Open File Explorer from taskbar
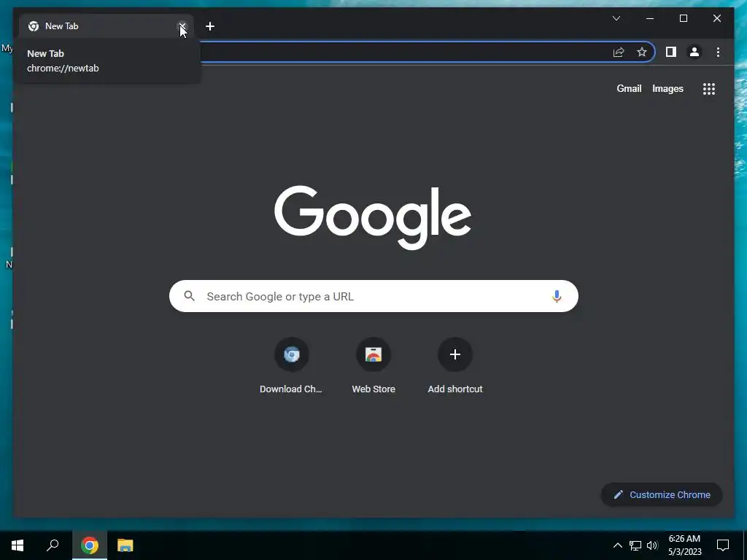Screen dimensions: 747x560 tap(125, 545)
